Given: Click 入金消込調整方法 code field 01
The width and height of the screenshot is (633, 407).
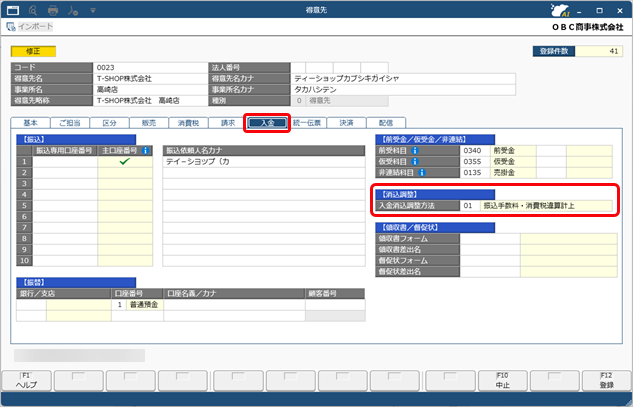Looking at the screenshot, I should (470, 206).
